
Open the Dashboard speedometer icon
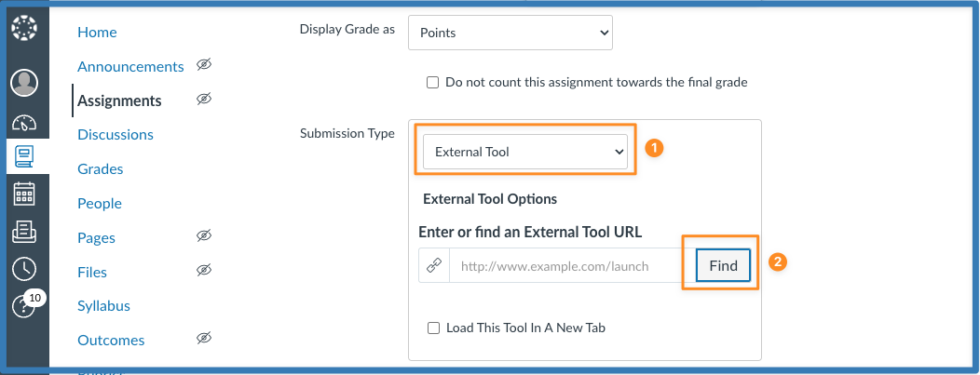tap(24, 123)
